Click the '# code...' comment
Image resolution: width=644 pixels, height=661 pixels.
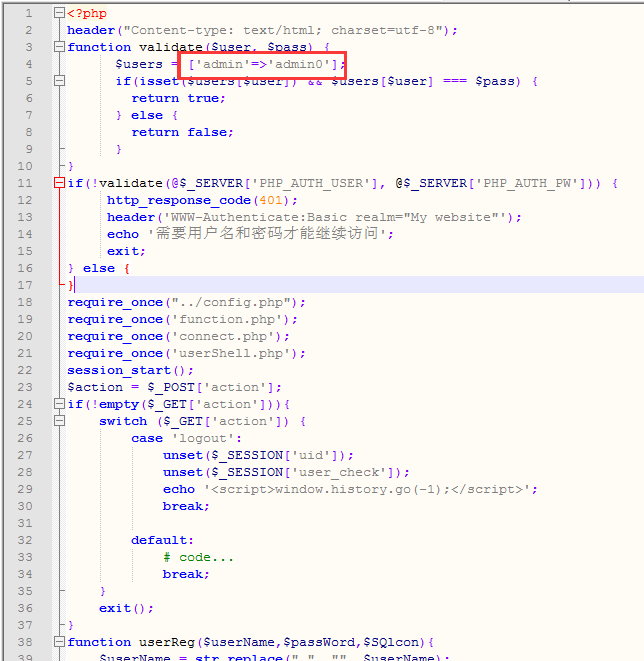click(x=198, y=557)
